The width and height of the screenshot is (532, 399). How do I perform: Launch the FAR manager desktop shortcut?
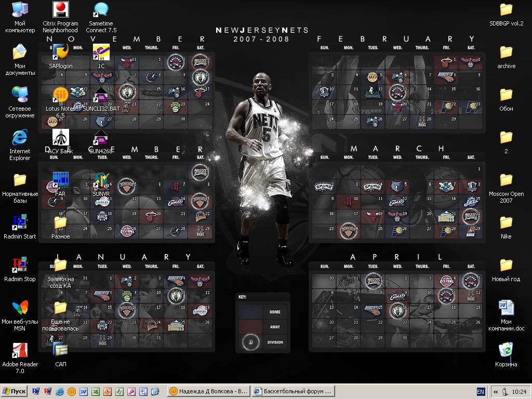pyautogui.click(x=60, y=184)
